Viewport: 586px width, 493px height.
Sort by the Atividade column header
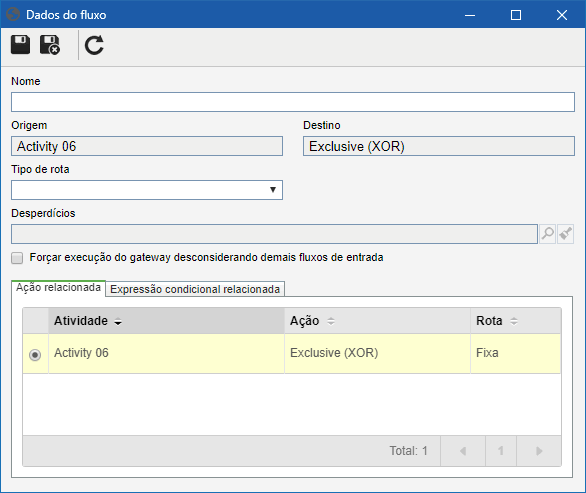(166, 321)
